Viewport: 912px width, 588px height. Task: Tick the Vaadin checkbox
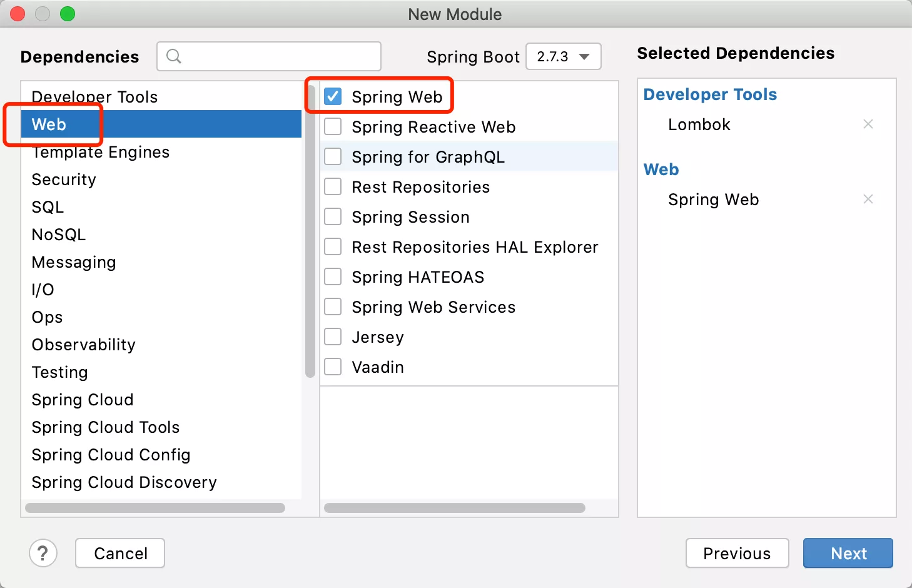point(333,367)
